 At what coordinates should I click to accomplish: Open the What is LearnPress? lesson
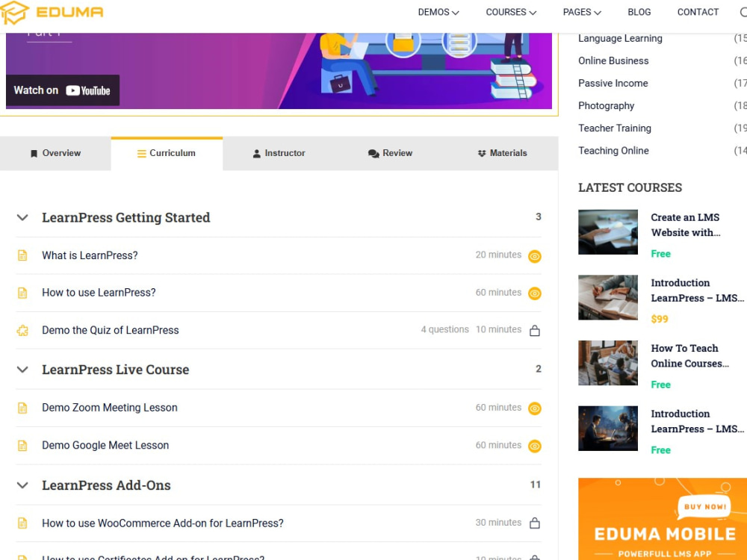click(x=90, y=255)
